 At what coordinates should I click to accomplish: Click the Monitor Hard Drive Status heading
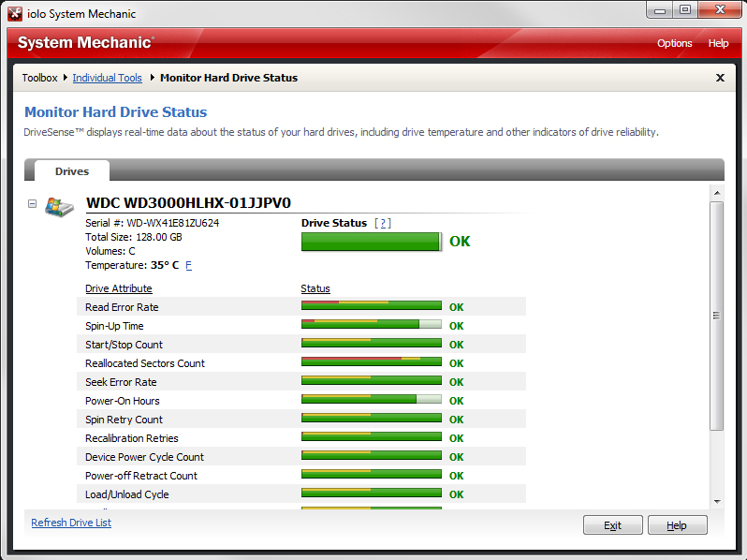pos(116,112)
